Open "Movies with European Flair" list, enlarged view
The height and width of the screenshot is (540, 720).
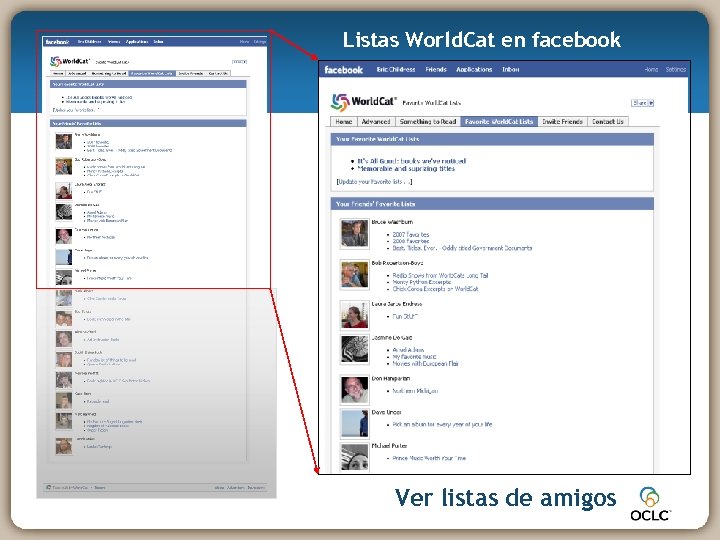click(x=425, y=363)
